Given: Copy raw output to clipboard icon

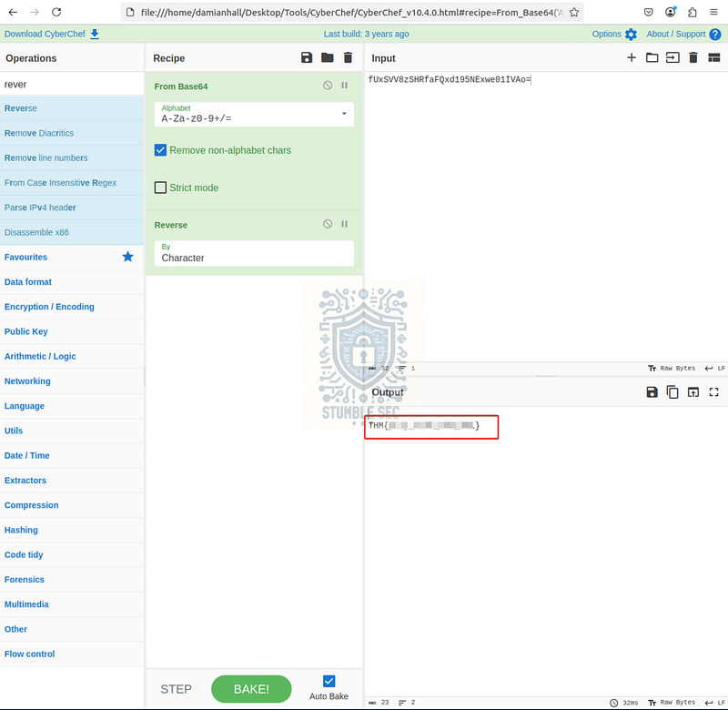Looking at the screenshot, I should (x=672, y=392).
